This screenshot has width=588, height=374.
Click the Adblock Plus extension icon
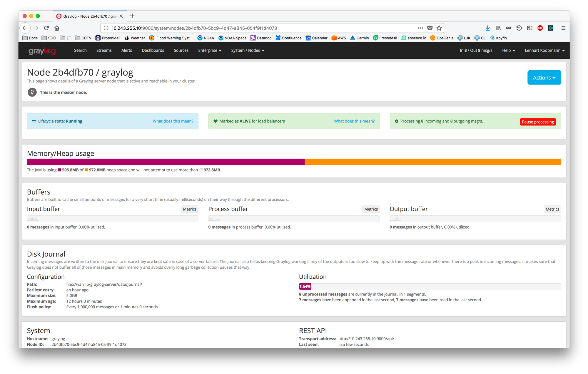point(540,28)
